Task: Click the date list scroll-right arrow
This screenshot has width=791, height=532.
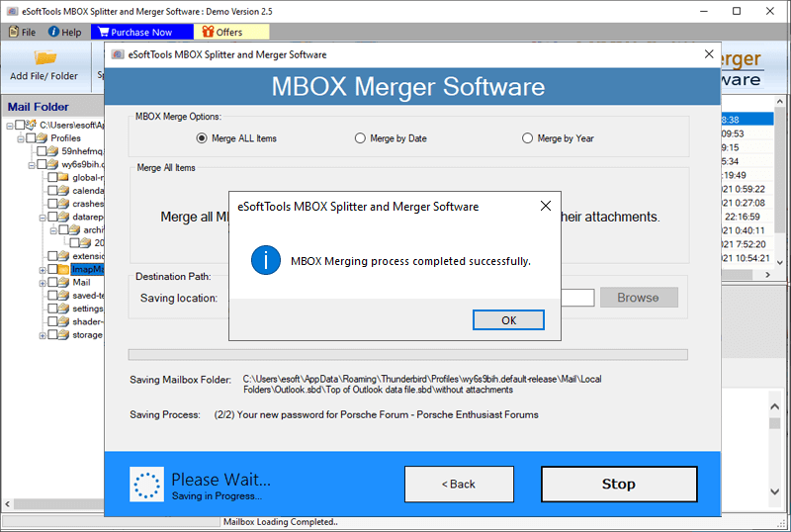Action: [x=768, y=275]
